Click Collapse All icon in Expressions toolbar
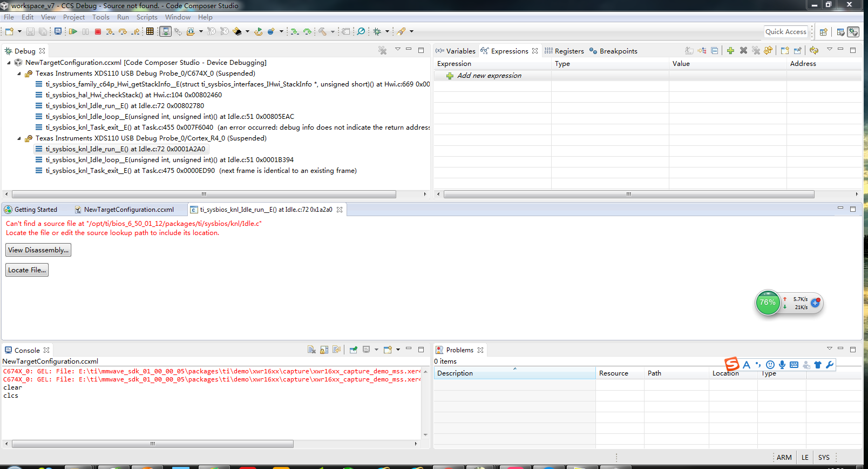Image resolution: width=868 pixels, height=469 pixels. pyautogui.click(x=715, y=51)
